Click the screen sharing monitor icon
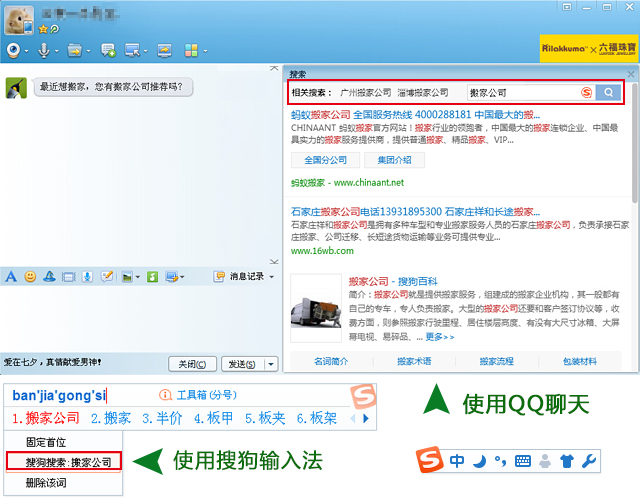Image resolution: width=640 pixels, height=500 pixels. click(x=164, y=51)
